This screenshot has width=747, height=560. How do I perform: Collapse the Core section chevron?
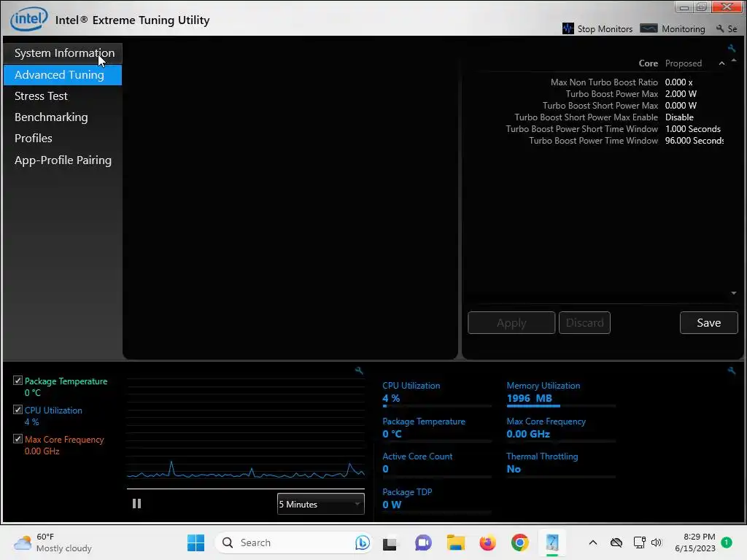coord(721,63)
